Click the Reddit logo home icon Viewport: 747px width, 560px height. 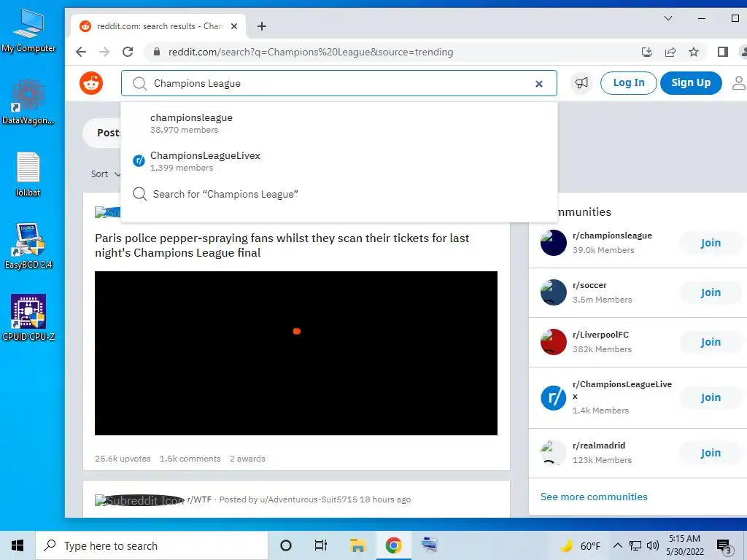tap(91, 83)
